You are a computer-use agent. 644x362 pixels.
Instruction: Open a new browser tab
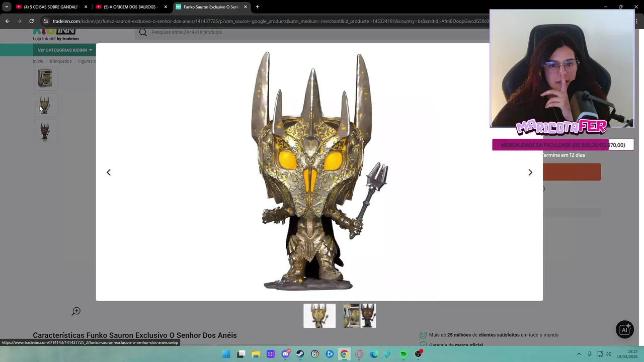coord(258,7)
